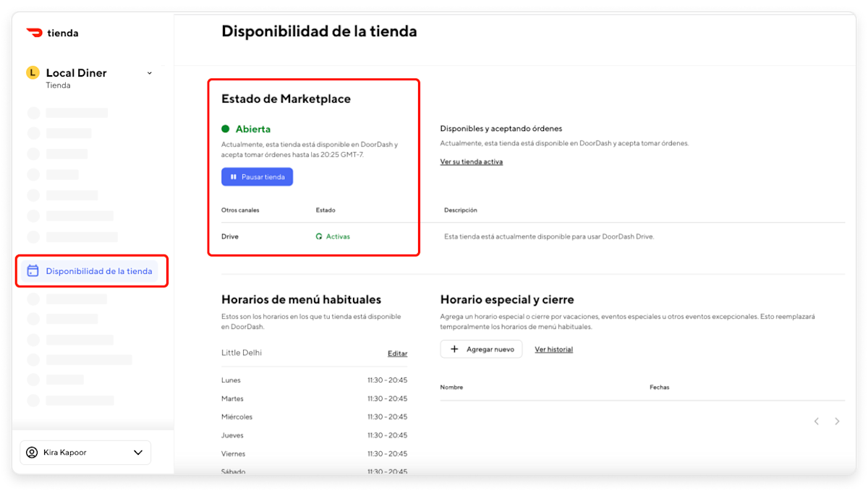Click the Estado column header

pos(325,210)
